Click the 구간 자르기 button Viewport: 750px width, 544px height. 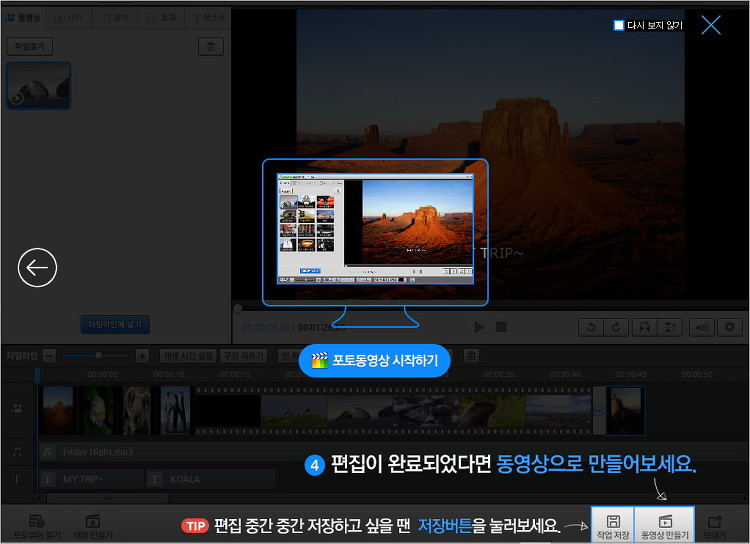(x=243, y=356)
